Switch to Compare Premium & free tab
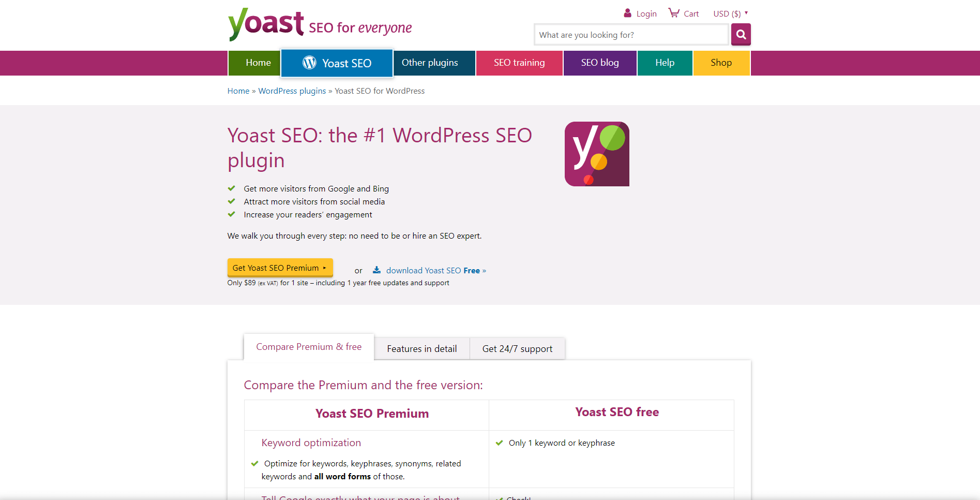 309,347
